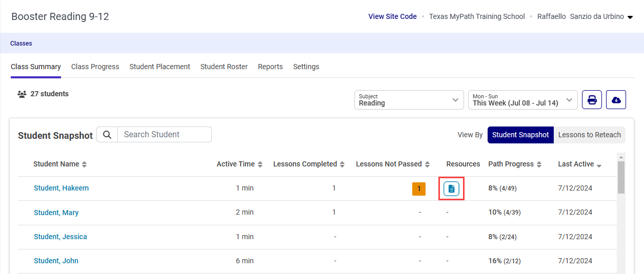Open the user account menu arrow
Screen dimensions: 644x274
coord(630,17)
